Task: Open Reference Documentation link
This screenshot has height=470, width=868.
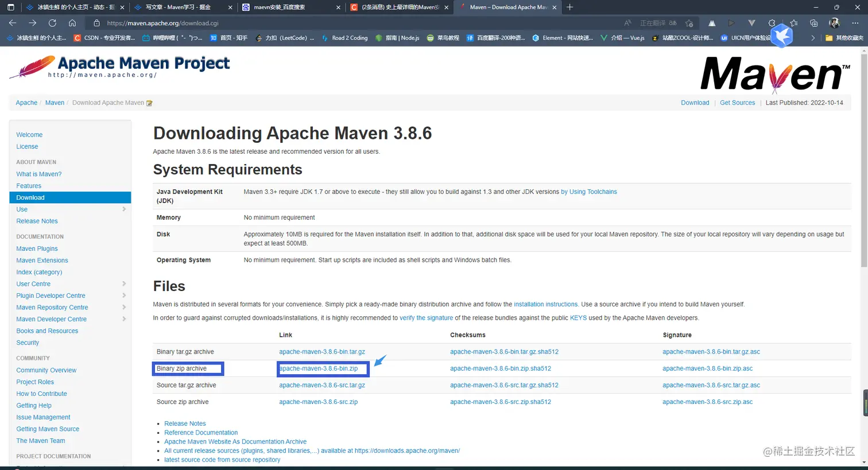Action: [201, 433]
